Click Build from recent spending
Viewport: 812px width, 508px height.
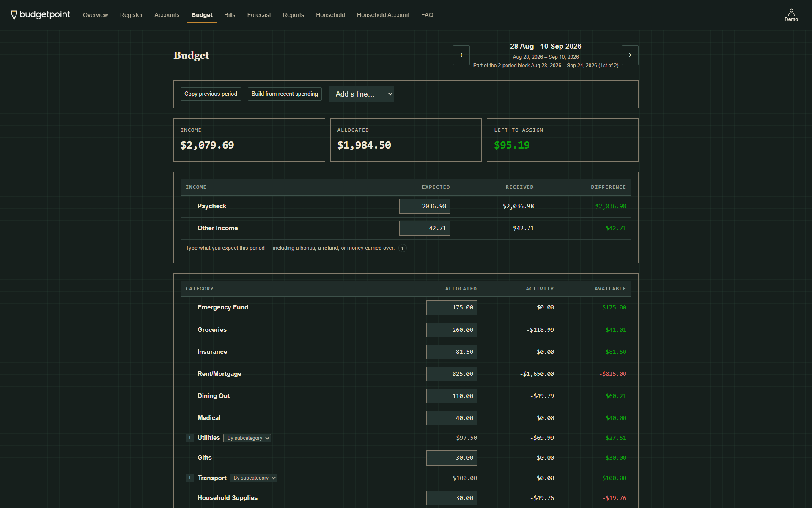pyautogui.click(x=285, y=94)
